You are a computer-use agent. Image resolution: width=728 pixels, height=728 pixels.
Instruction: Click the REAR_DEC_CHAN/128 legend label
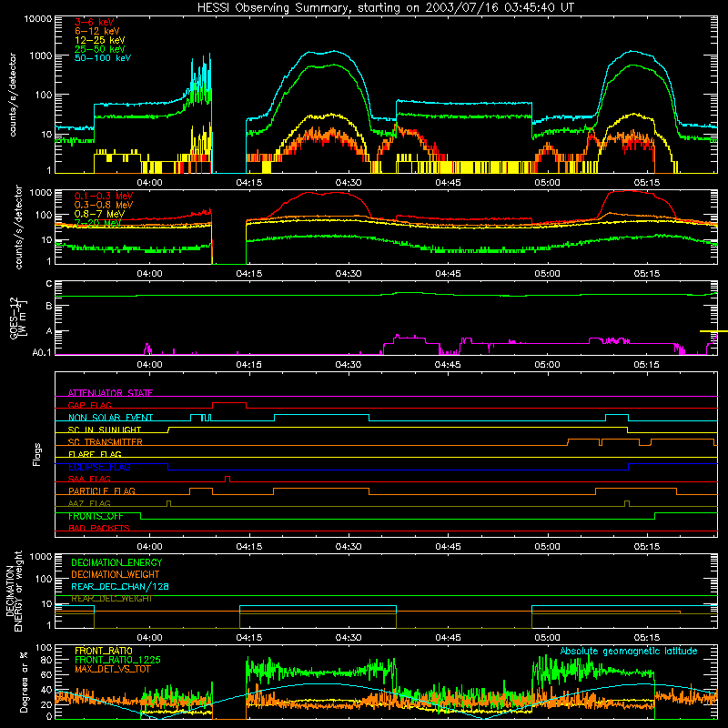click(120, 586)
